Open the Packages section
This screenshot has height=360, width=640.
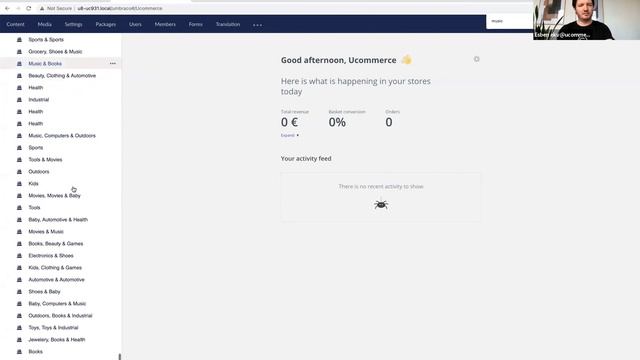pyautogui.click(x=106, y=24)
